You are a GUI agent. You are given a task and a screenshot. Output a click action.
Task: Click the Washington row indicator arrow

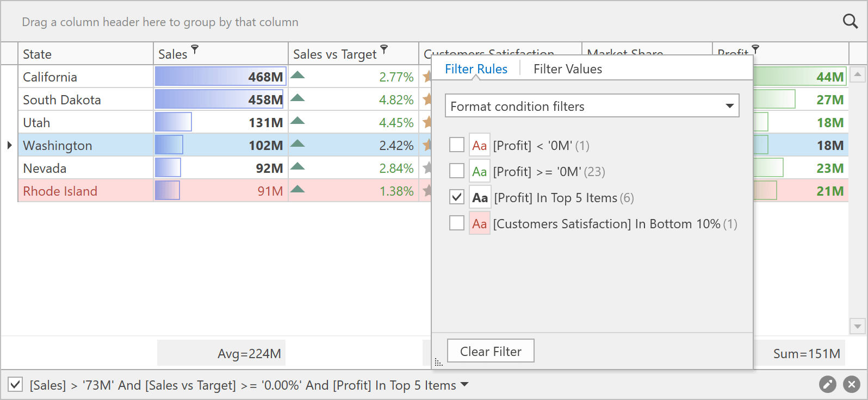click(9, 145)
